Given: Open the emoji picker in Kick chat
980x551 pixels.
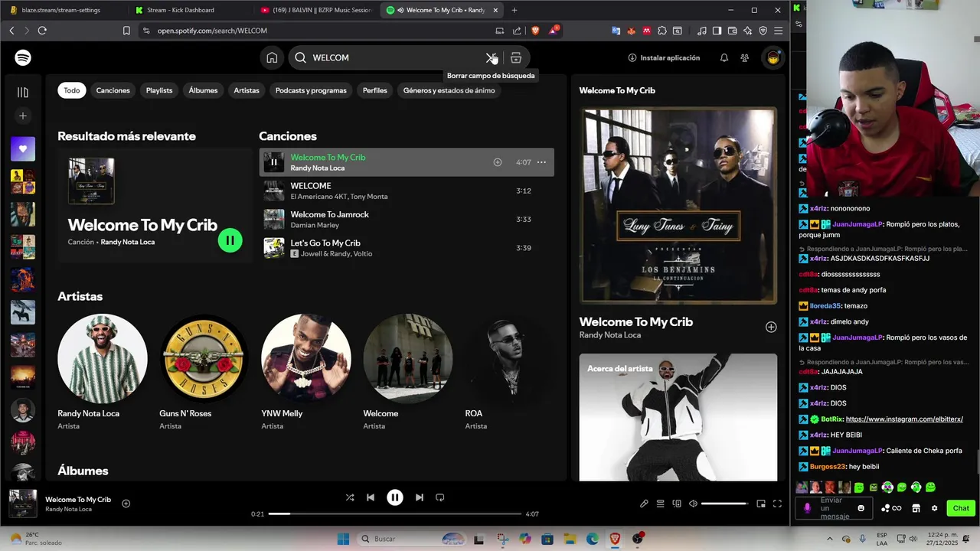Looking at the screenshot, I should [x=861, y=508].
